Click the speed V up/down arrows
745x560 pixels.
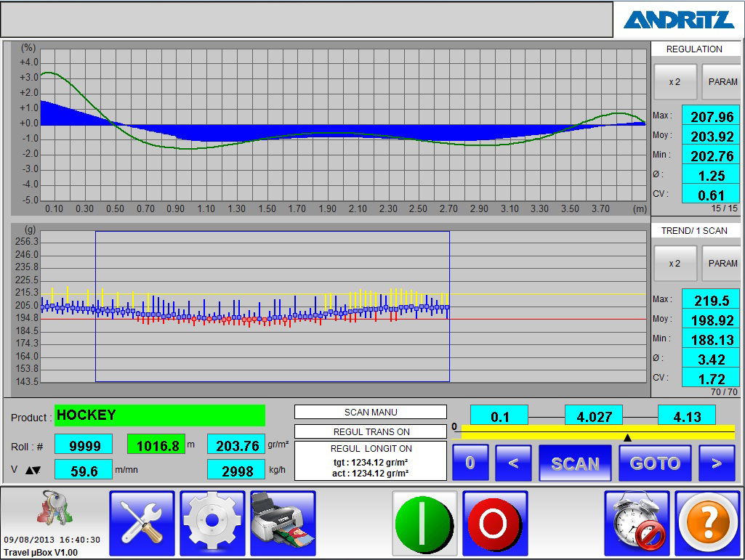click(x=33, y=470)
